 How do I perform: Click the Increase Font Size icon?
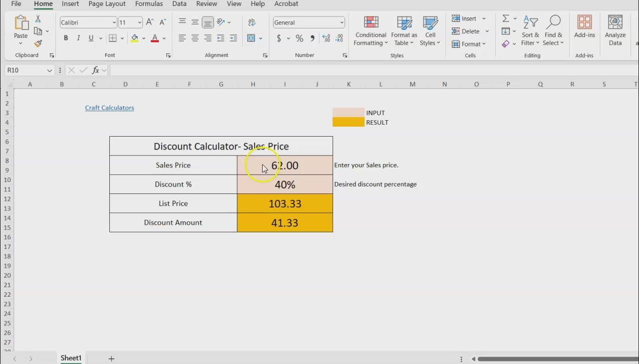click(150, 22)
